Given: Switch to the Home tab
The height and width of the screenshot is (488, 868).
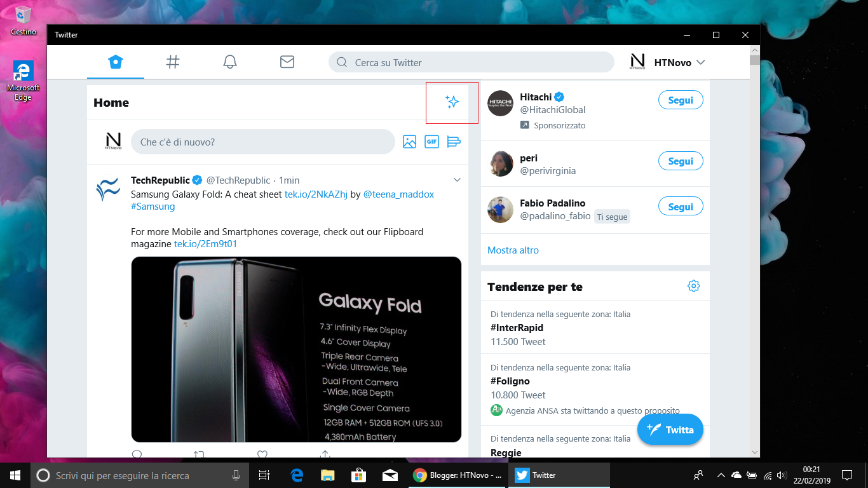Looking at the screenshot, I should click(x=116, y=62).
